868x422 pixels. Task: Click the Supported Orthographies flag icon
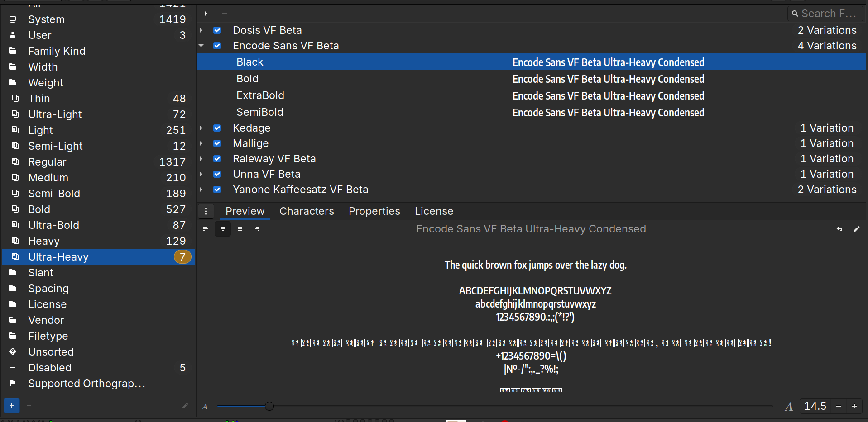tap(13, 384)
